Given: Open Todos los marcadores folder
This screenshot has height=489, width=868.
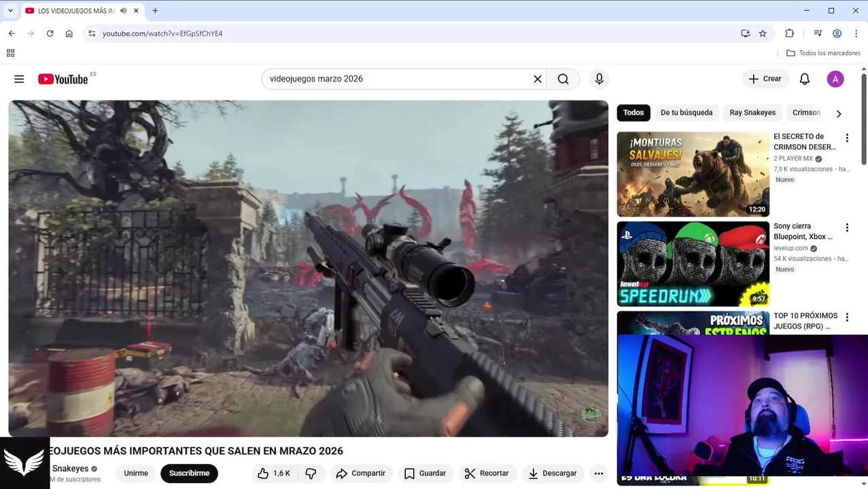Looking at the screenshot, I should (823, 53).
